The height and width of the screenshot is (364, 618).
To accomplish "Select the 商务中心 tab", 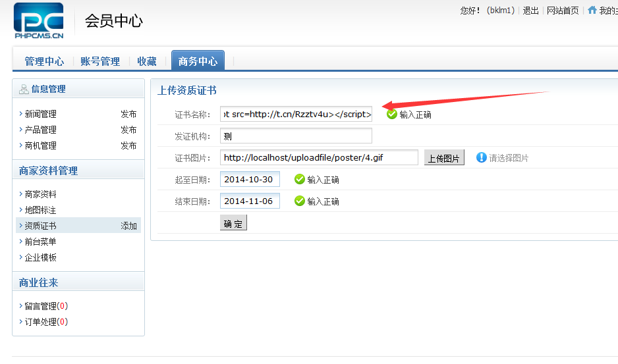I will [x=198, y=61].
